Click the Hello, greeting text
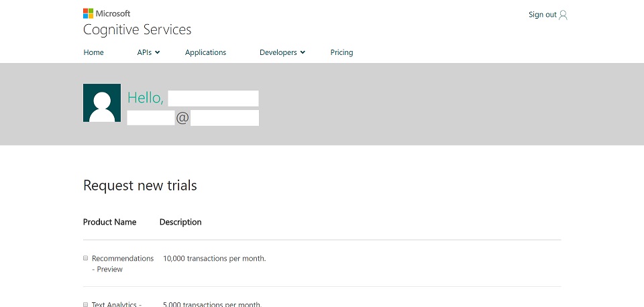This screenshot has width=644, height=307. tap(146, 98)
